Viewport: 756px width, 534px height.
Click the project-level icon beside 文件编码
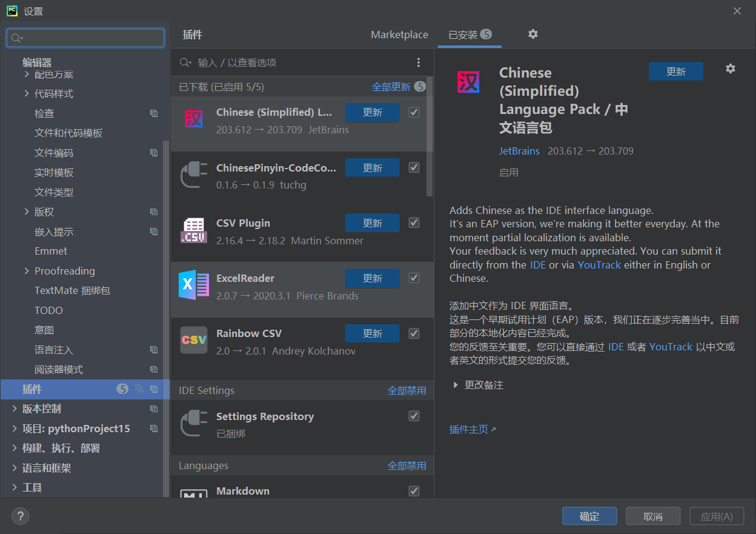coord(154,153)
